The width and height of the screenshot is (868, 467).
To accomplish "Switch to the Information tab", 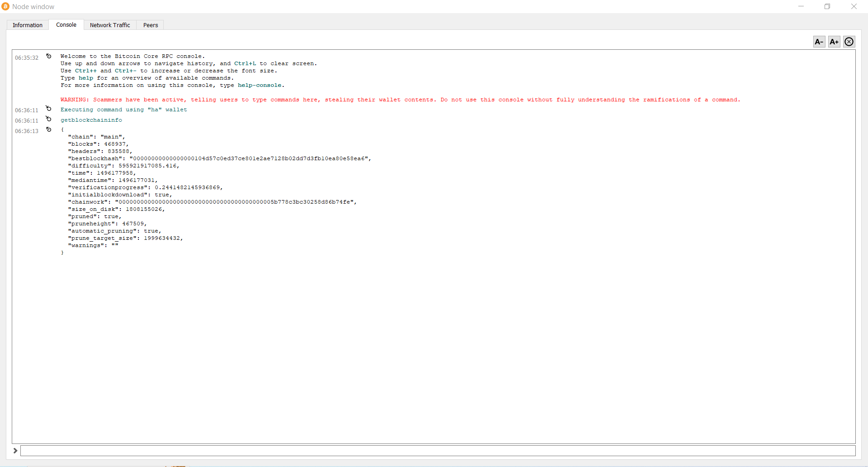I will 28,25.
